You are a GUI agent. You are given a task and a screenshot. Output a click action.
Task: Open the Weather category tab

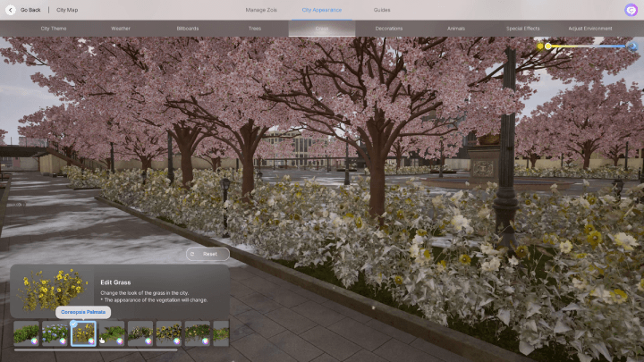pos(121,29)
